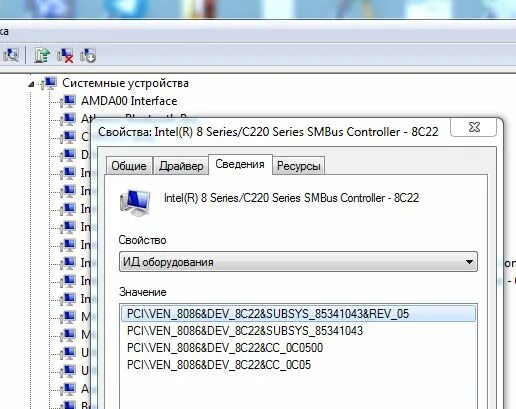
Task: Close the SMBus Controller properties dialog
Action: [474, 127]
